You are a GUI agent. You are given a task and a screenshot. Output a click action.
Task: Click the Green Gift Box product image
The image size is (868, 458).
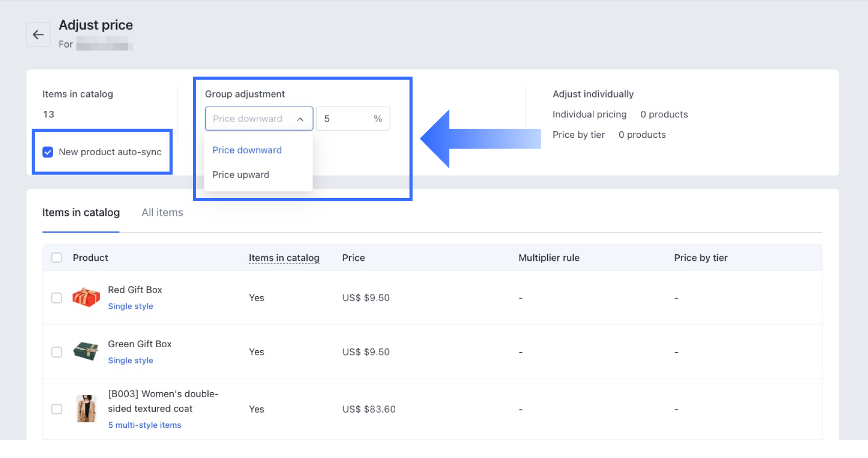coord(86,352)
